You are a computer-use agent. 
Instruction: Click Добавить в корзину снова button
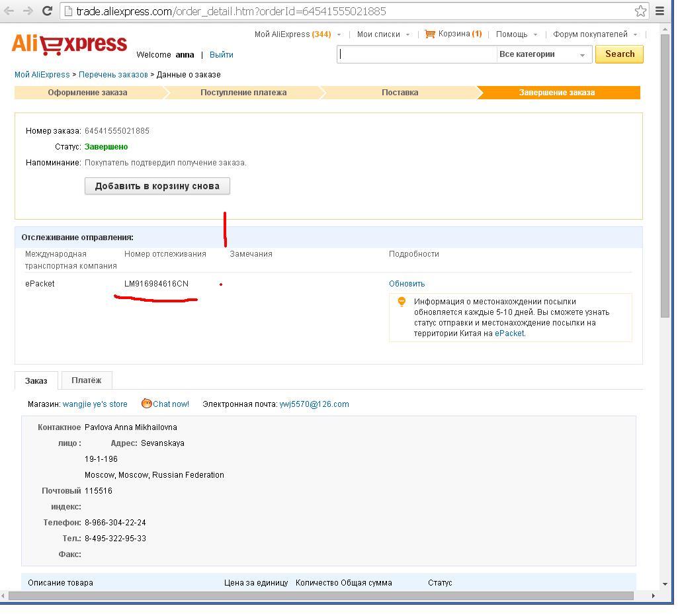point(157,186)
